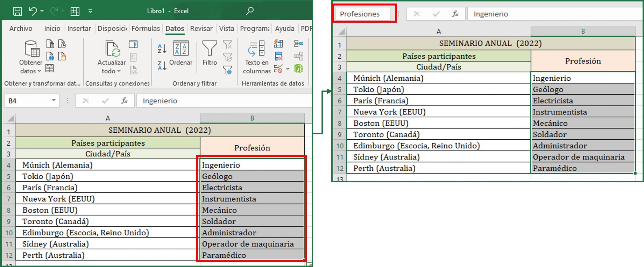Sort descending with the Z-A icon

162,66
